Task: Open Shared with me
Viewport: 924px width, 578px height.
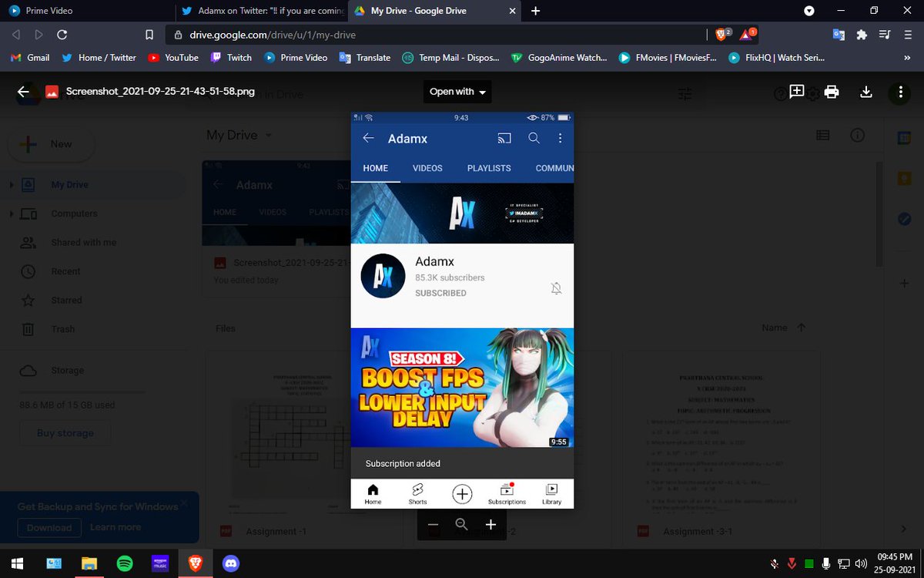Action: pos(84,243)
